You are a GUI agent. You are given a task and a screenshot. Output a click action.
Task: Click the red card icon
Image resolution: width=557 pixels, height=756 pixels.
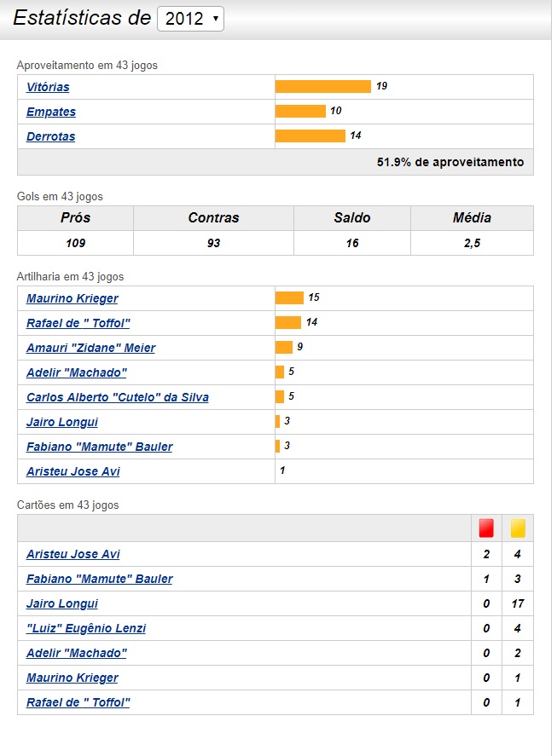pyautogui.click(x=486, y=528)
